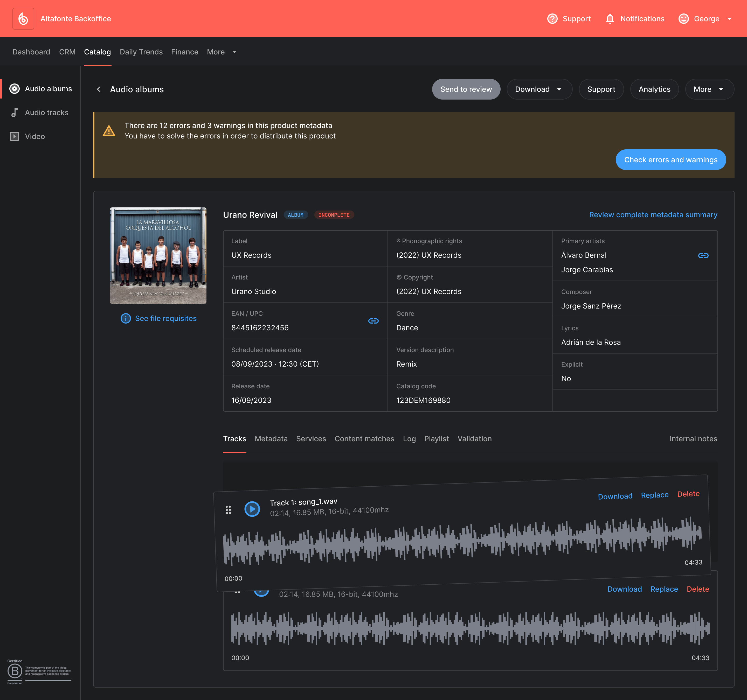Switch to the Metadata tab
This screenshot has width=747, height=700.
(x=271, y=439)
